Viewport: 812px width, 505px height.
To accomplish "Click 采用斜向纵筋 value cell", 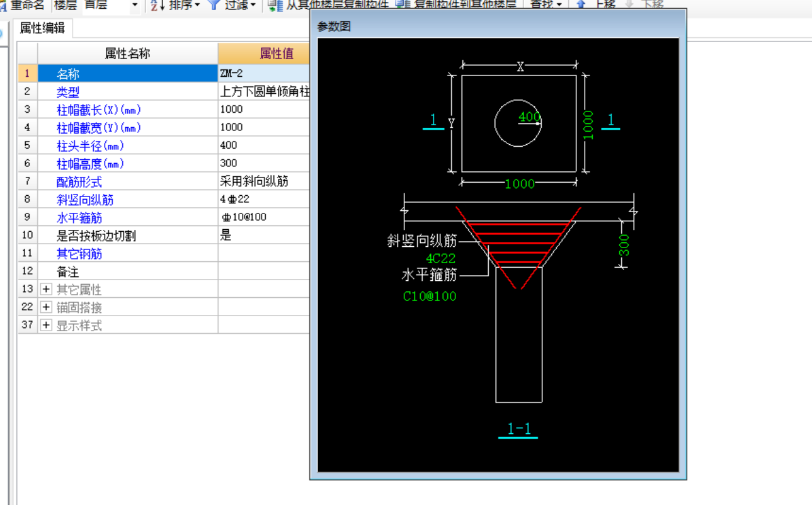I will 265,182.
